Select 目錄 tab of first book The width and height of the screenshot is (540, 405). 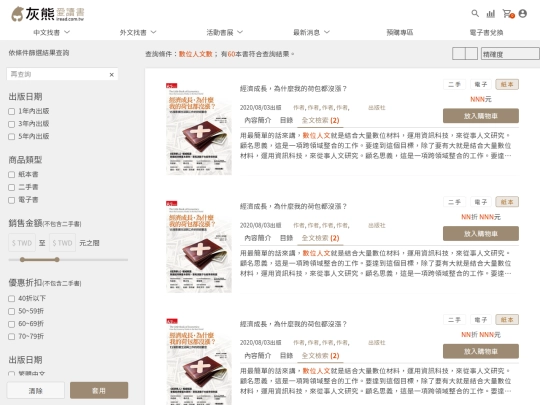point(286,120)
